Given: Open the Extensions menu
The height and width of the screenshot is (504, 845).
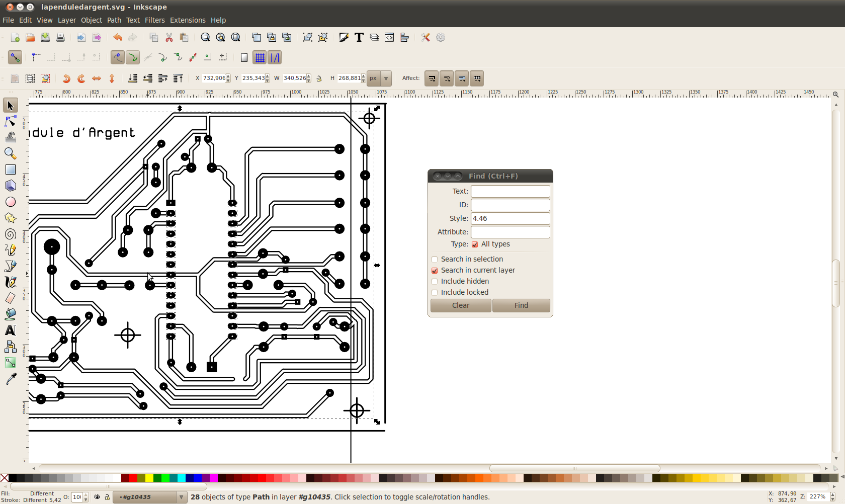Looking at the screenshot, I should click(187, 20).
